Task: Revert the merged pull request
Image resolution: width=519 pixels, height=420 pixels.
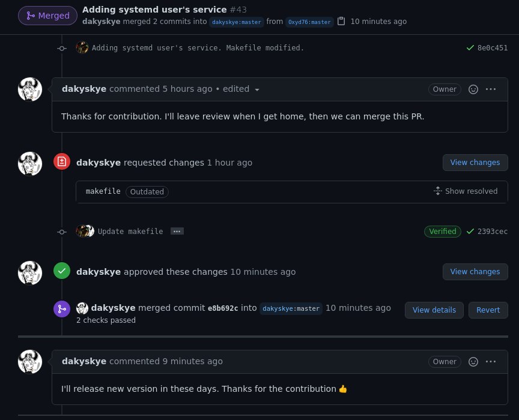Action: 488,310
